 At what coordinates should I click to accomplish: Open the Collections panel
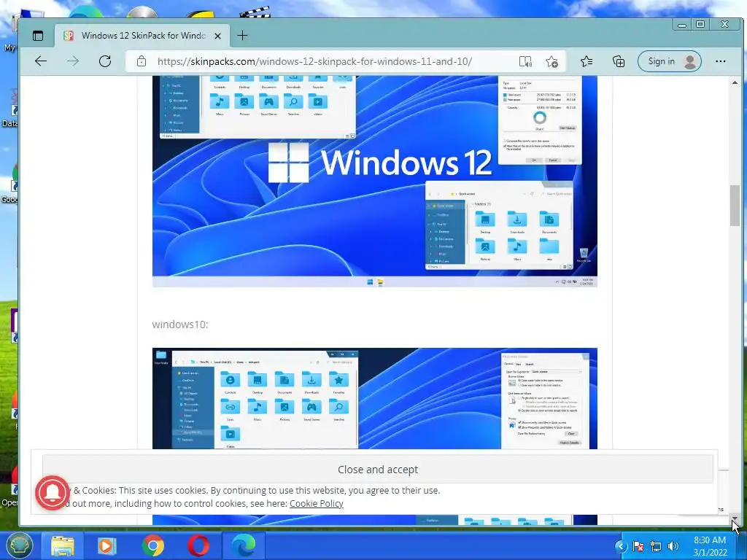click(x=619, y=61)
